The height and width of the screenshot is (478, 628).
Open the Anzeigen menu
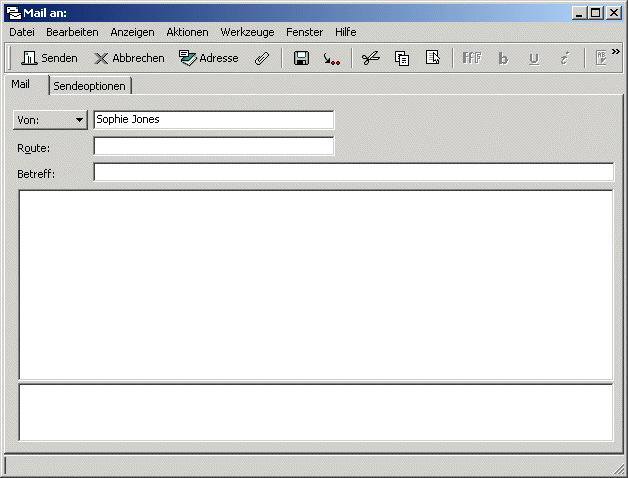pos(132,32)
